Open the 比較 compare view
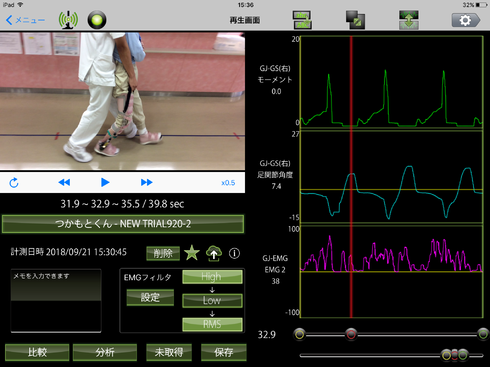 pyautogui.click(x=37, y=352)
